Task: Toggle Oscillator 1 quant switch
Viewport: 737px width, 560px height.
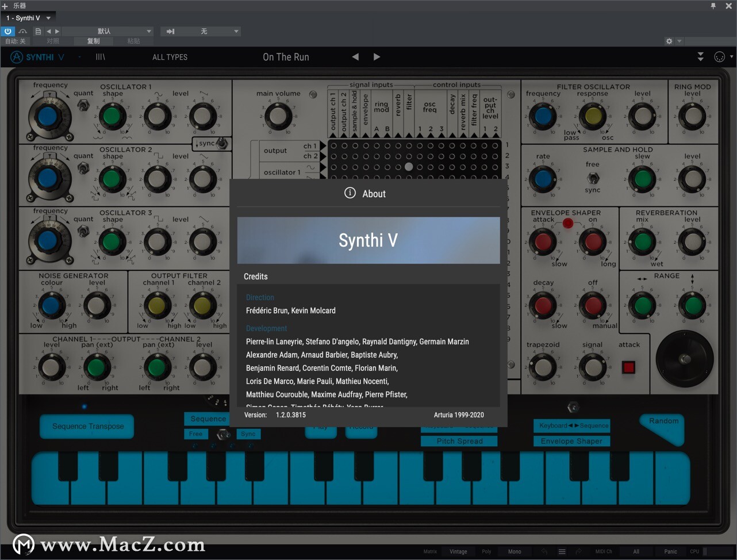Action: pos(84,105)
